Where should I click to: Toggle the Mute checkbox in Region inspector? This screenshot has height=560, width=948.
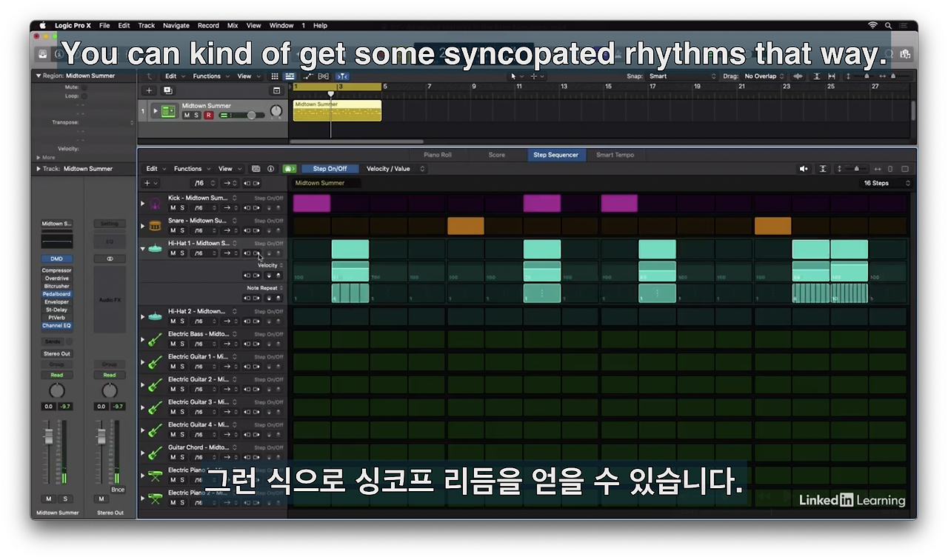point(84,87)
